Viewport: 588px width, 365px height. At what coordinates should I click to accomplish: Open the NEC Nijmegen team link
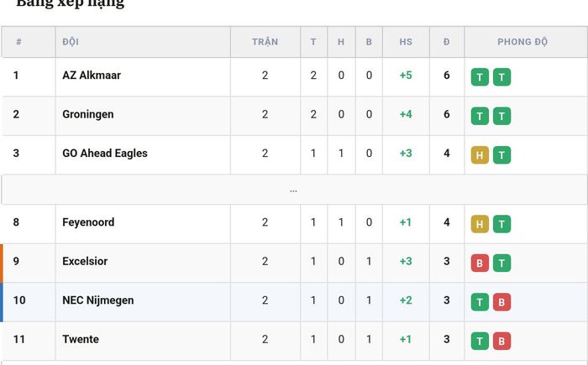(x=98, y=300)
